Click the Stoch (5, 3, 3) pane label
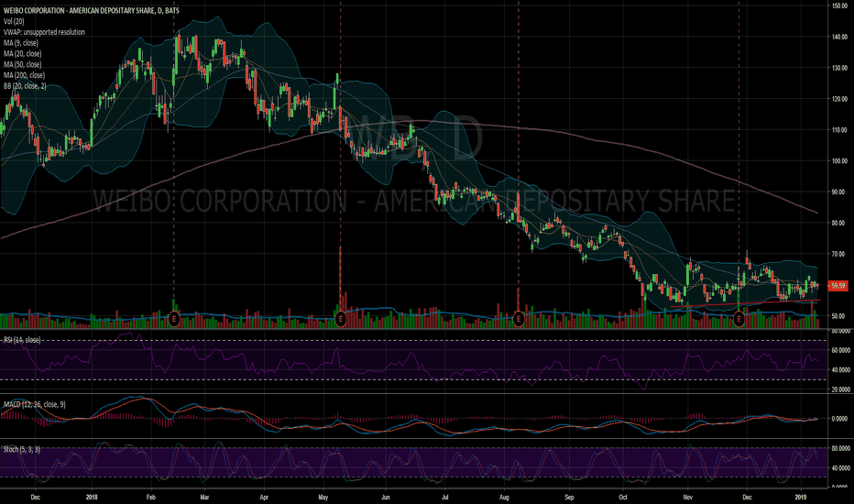 21,450
